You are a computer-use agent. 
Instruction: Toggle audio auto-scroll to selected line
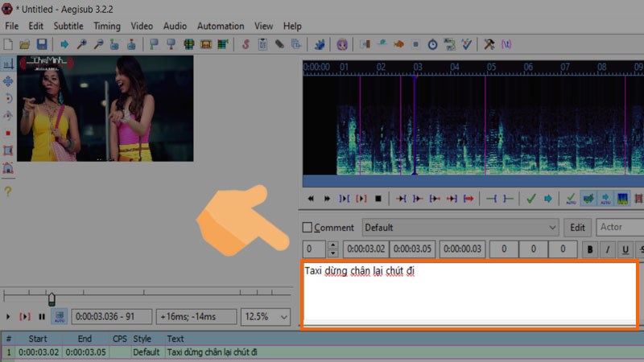pos(605,199)
